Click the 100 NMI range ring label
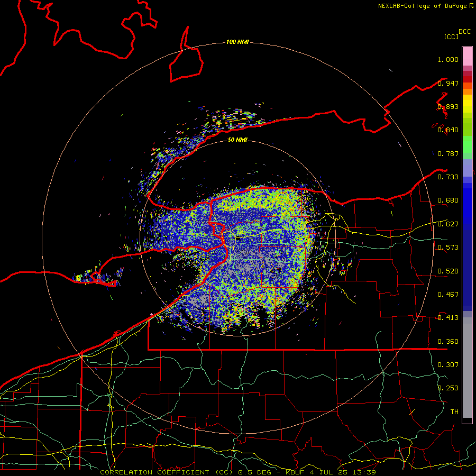 coord(237,42)
